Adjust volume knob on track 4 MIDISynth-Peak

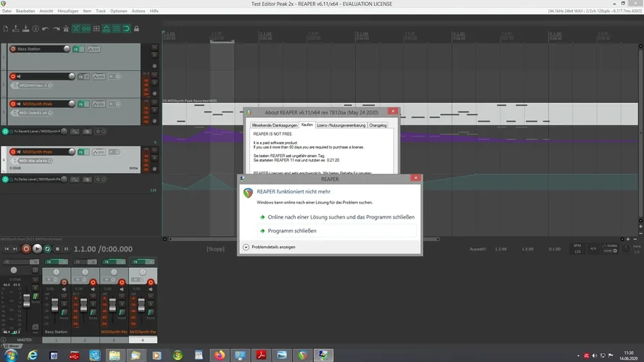(x=72, y=152)
